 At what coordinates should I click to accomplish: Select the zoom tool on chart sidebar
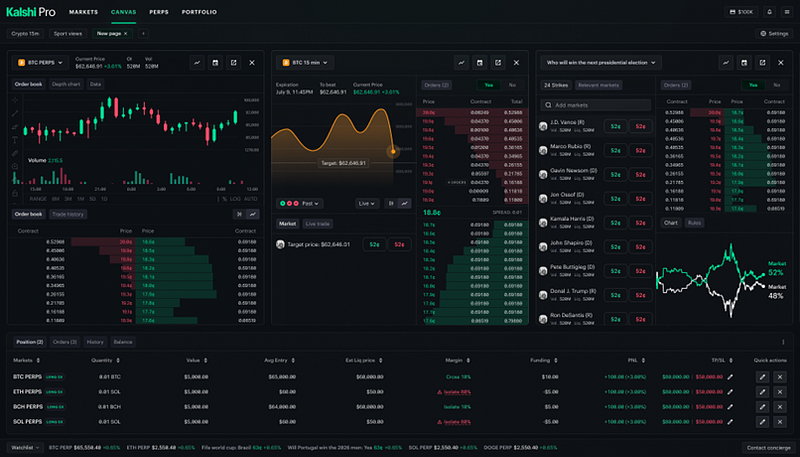[x=15, y=166]
